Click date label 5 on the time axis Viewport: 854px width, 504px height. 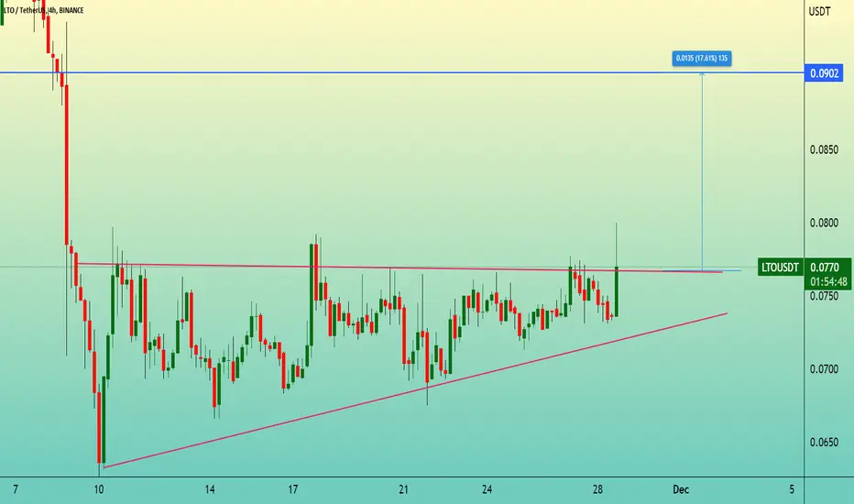tap(792, 489)
